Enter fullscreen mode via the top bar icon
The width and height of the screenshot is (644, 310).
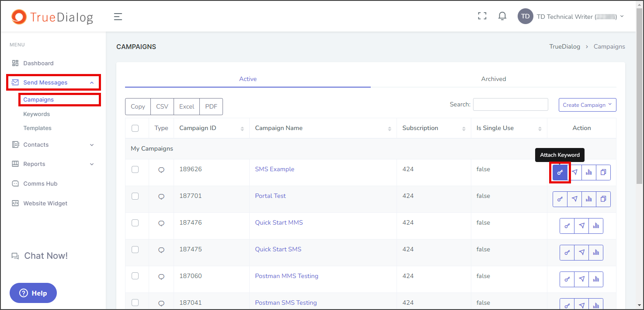[482, 16]
